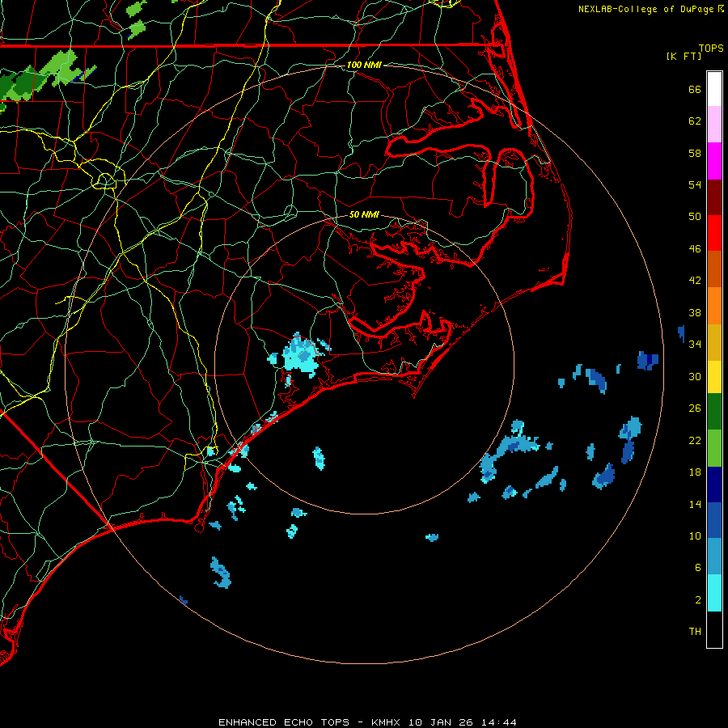Click the legend value "42"
Screen dimensions: 728x728
695,281
